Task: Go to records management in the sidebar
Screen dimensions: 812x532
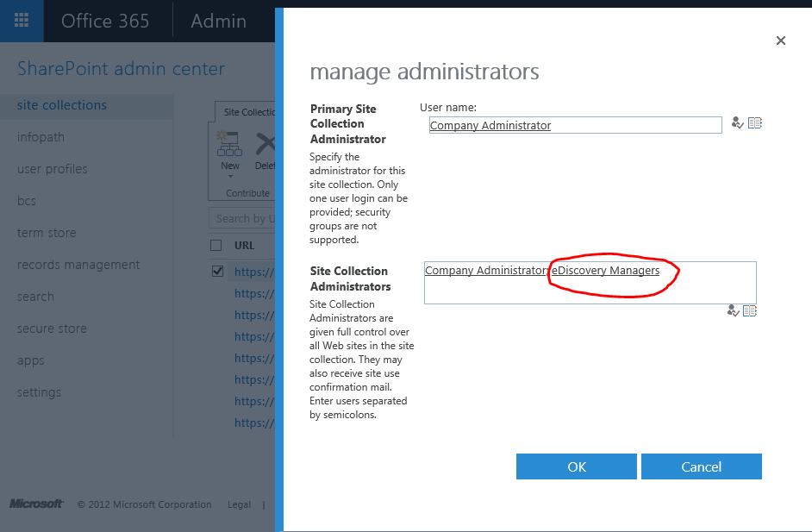Action: pyautogui.click(x=78, y=265)
